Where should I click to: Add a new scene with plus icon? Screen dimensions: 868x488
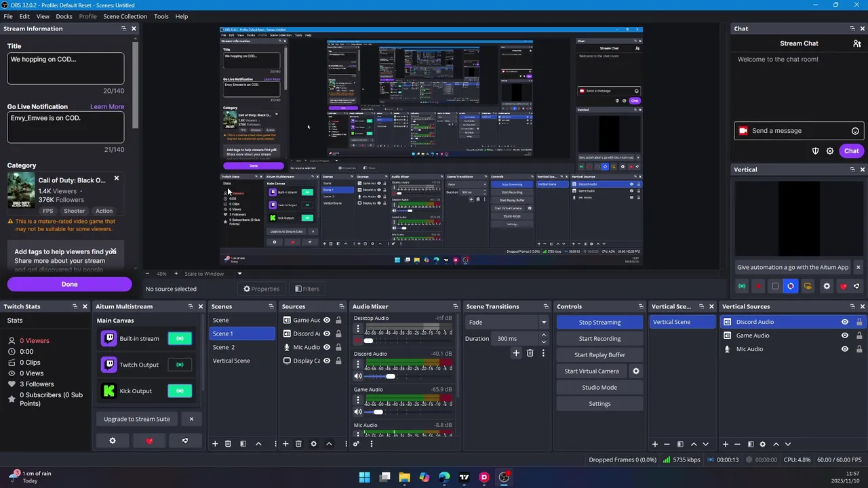(x=215, y=444)
